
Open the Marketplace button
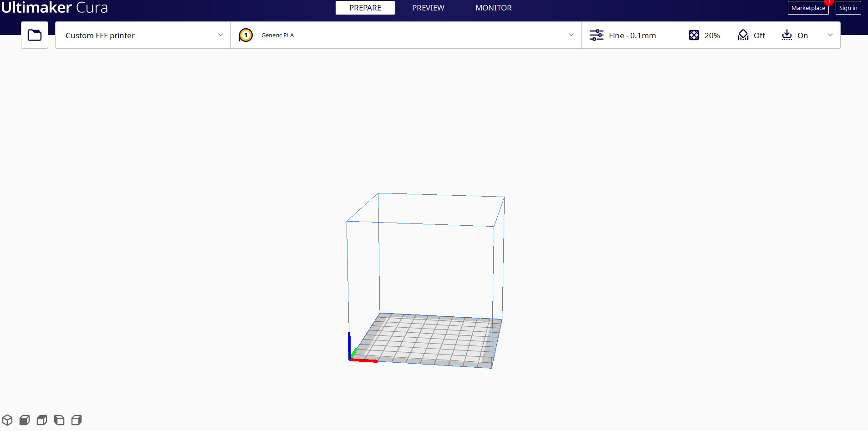[x=808, y=8]
